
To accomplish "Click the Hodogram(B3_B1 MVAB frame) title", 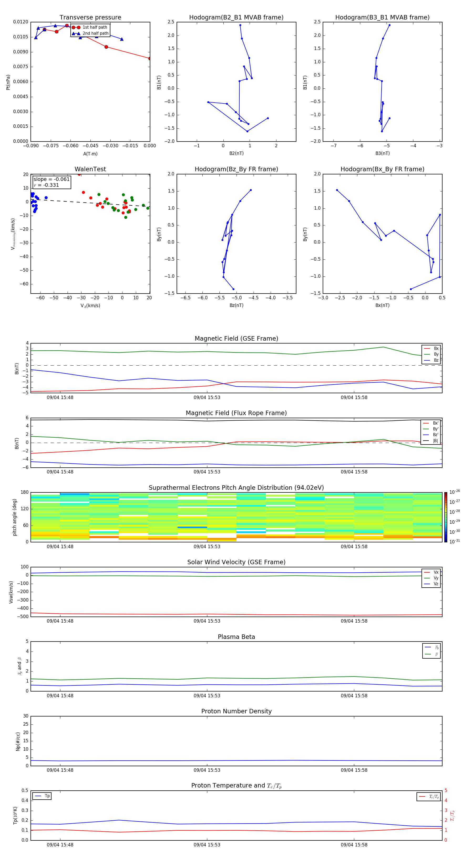I will pos(382,18).
